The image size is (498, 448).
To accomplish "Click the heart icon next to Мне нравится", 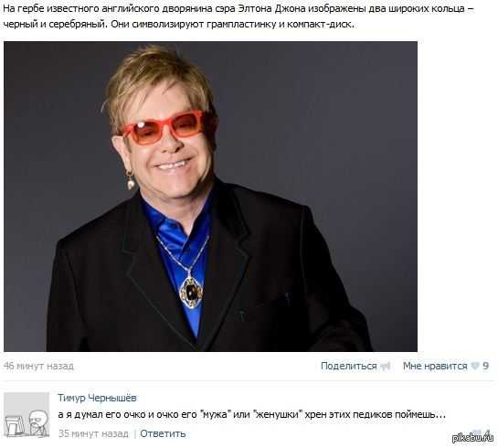I will [475, 366].
